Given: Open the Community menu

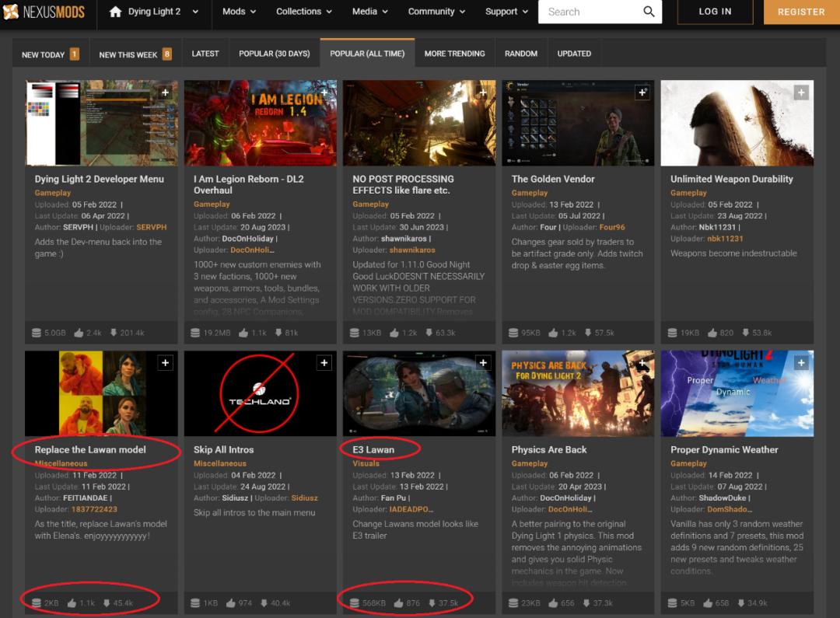Looking at the screenshot, I should (436, 12).
